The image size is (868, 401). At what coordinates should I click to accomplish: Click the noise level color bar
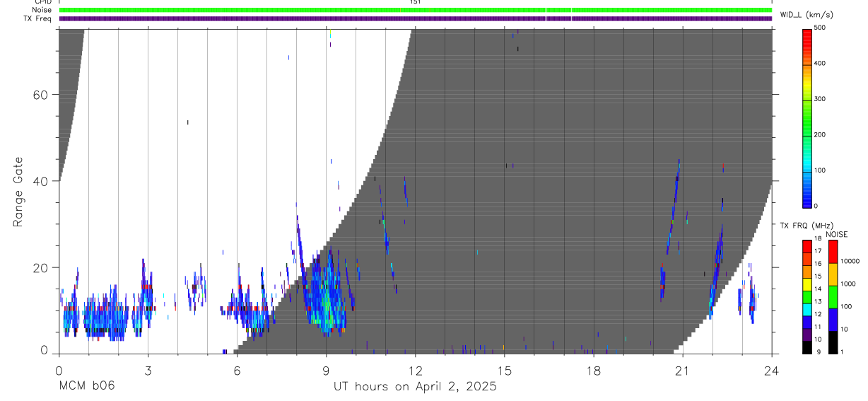[833, 296]
